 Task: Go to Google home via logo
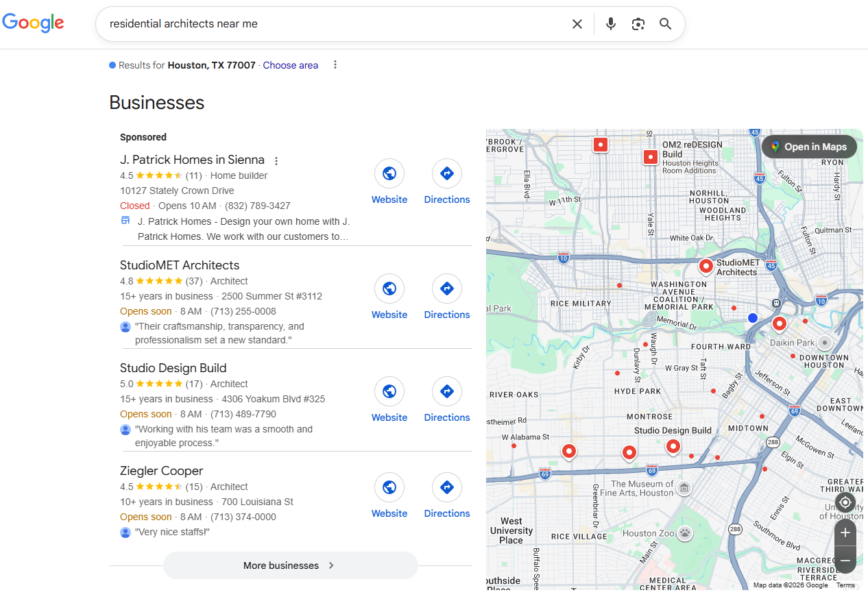pyautogui.click(x=33, y=23)
